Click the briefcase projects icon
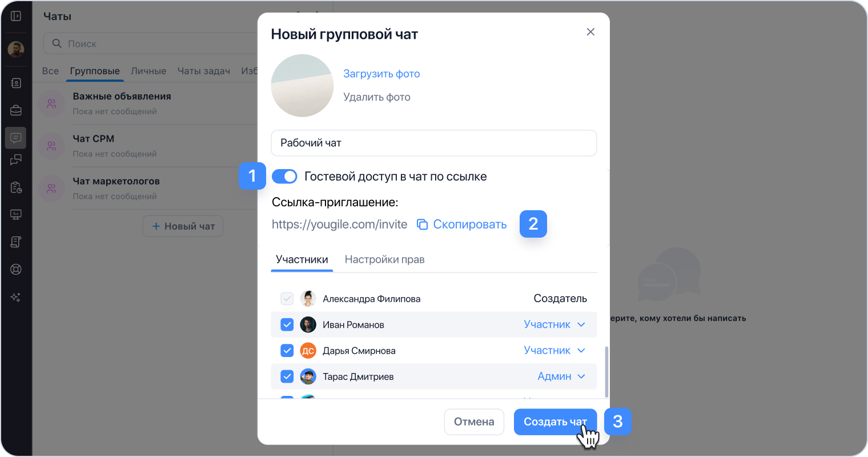 pos(16,110)
